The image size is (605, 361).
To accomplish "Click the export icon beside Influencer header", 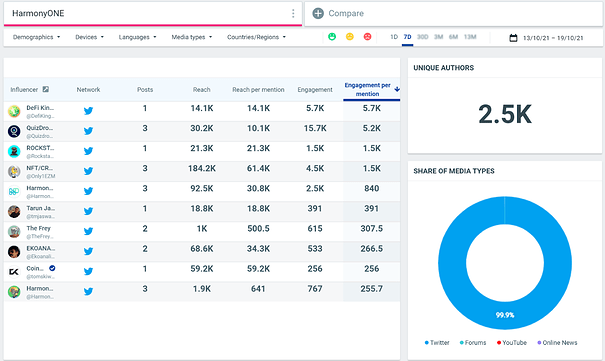I will (46, 89).
